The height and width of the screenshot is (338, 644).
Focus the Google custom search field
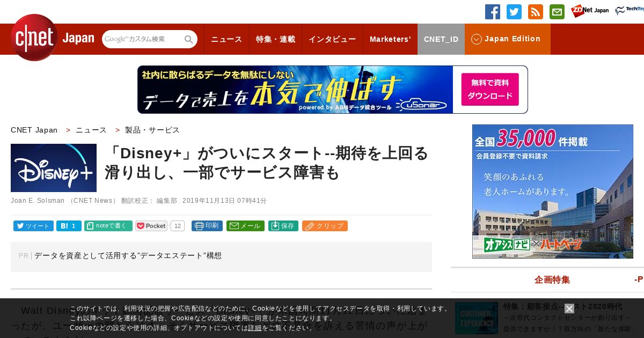click(143, 39)
